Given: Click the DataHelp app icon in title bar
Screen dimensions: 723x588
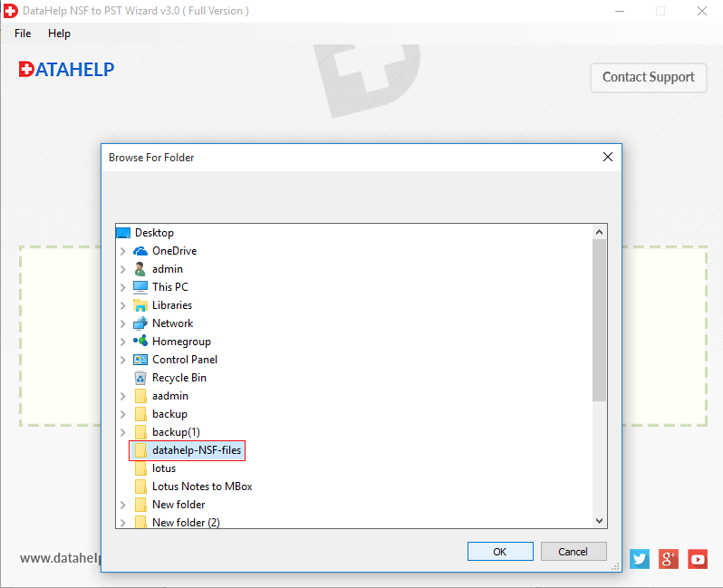Looking at the screenshot, I should (x=10, y=11).
